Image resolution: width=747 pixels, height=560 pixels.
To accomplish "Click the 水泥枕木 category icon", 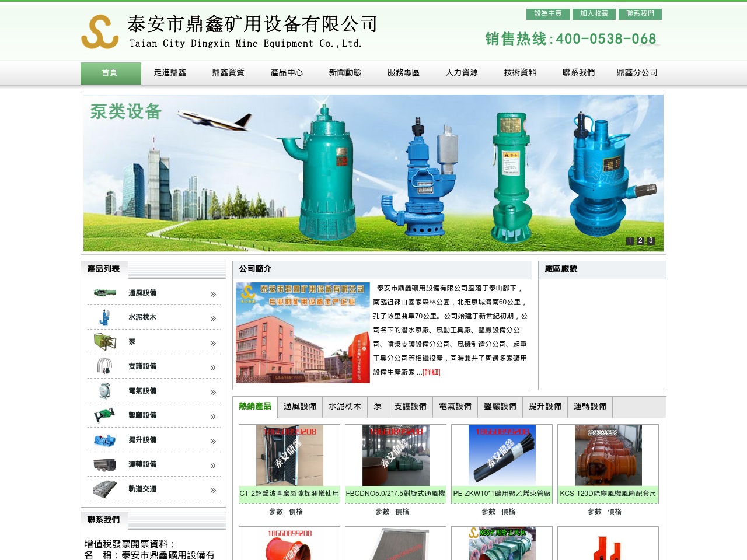I will 105,317.
